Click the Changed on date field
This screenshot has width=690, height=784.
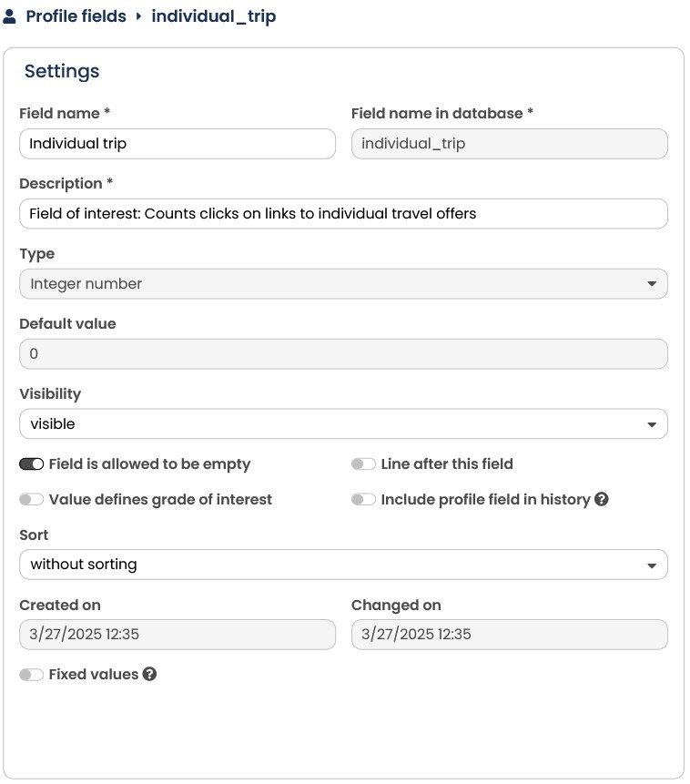[510, 635]
